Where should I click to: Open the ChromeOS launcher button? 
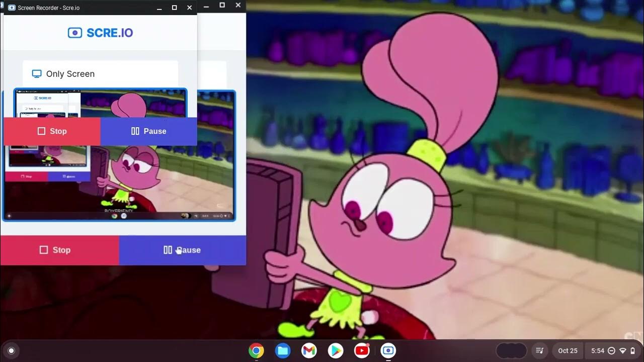(x=12, y=350)
